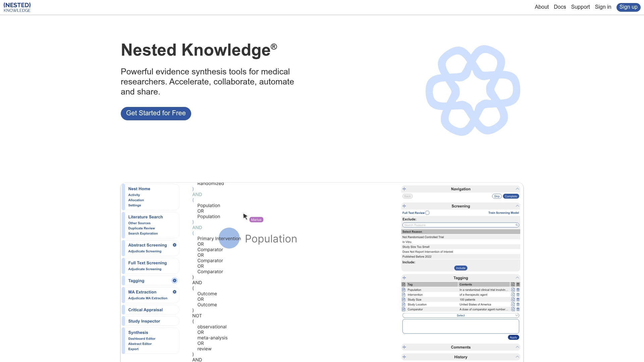Click the Apply button in Tagging
The width and height of the screenshot is (644, 362).
513,338
